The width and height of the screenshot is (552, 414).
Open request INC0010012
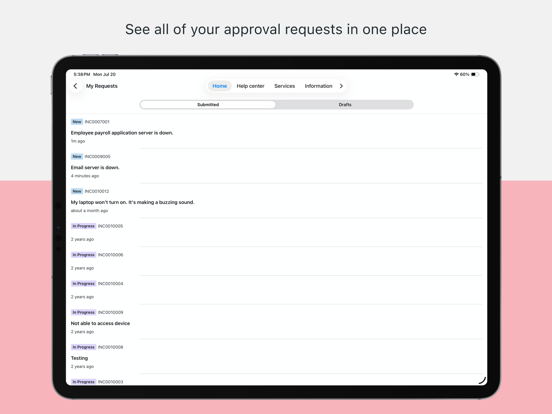97,191
